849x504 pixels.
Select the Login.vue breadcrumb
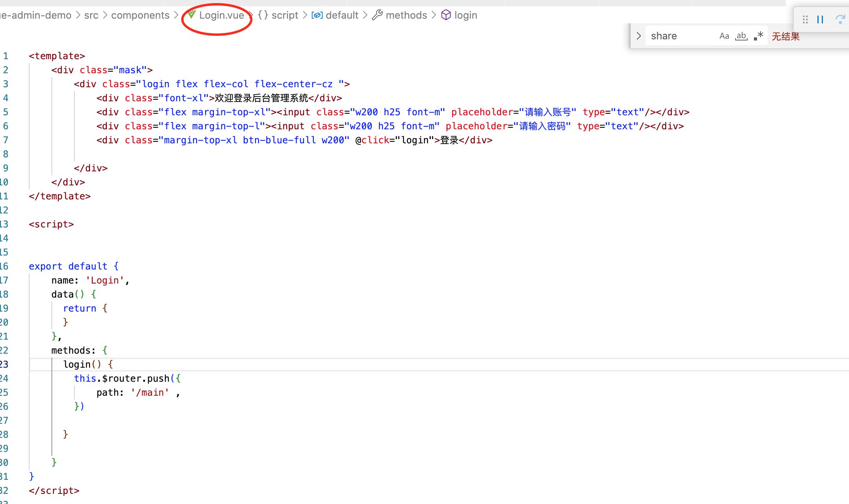(x=221, y=15)
